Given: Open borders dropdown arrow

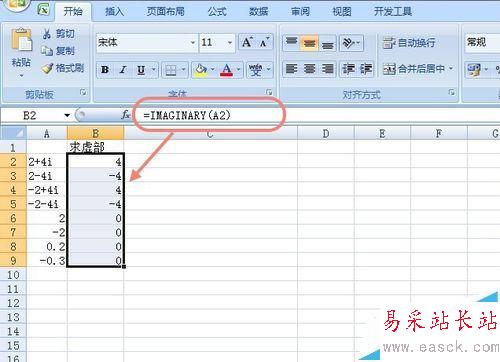Looking at the screenshot, I should [183, 70].
